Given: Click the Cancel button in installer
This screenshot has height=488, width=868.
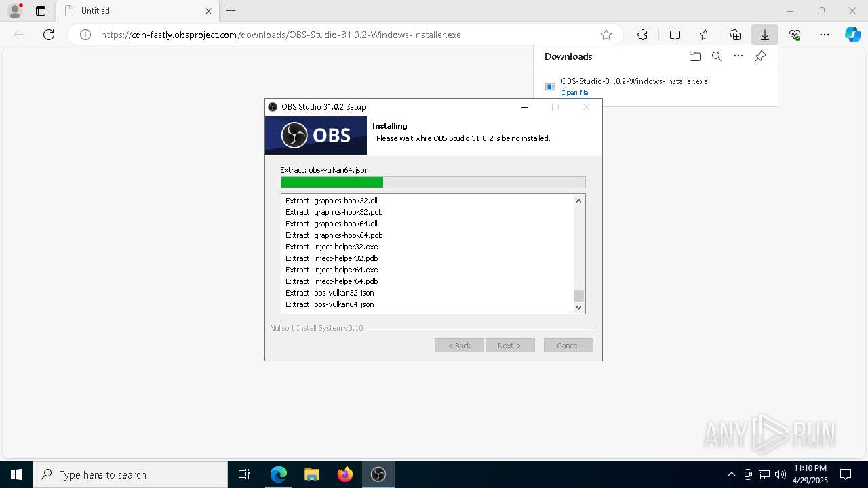Looking at the screenshot, I should pyautogui.click(x=568, y=346).
